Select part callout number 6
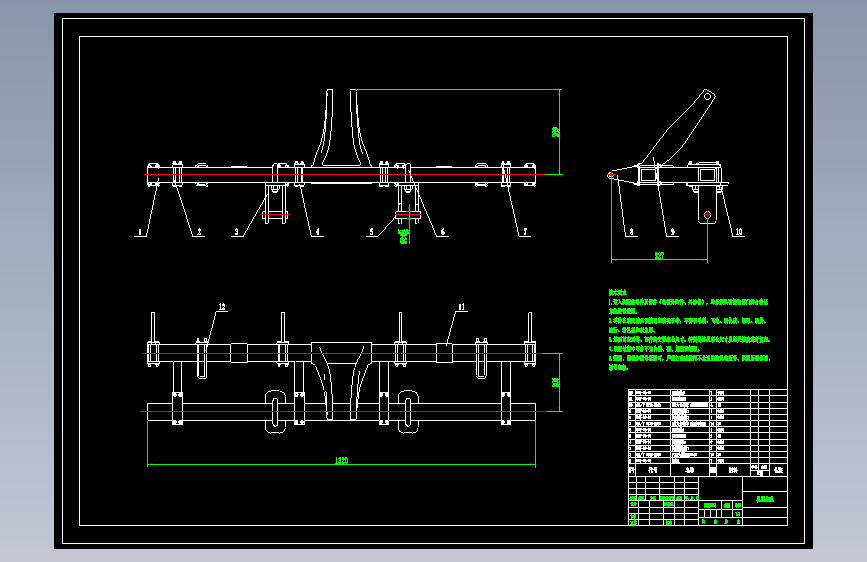 pyautogui.click(x=442, y=232)
